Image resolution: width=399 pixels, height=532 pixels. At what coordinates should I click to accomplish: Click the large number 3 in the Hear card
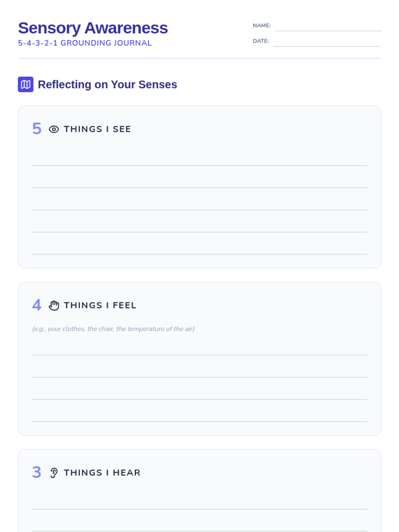tap(37, 472)
